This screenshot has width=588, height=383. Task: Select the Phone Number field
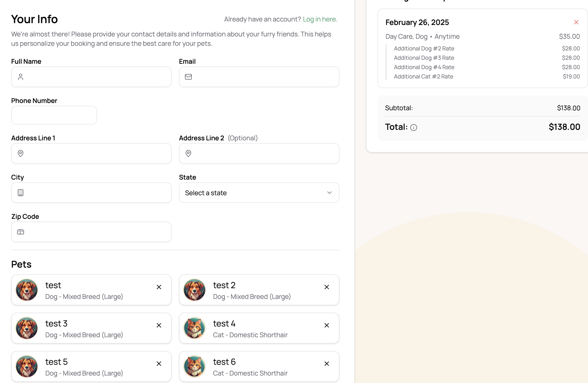point(54,115)
